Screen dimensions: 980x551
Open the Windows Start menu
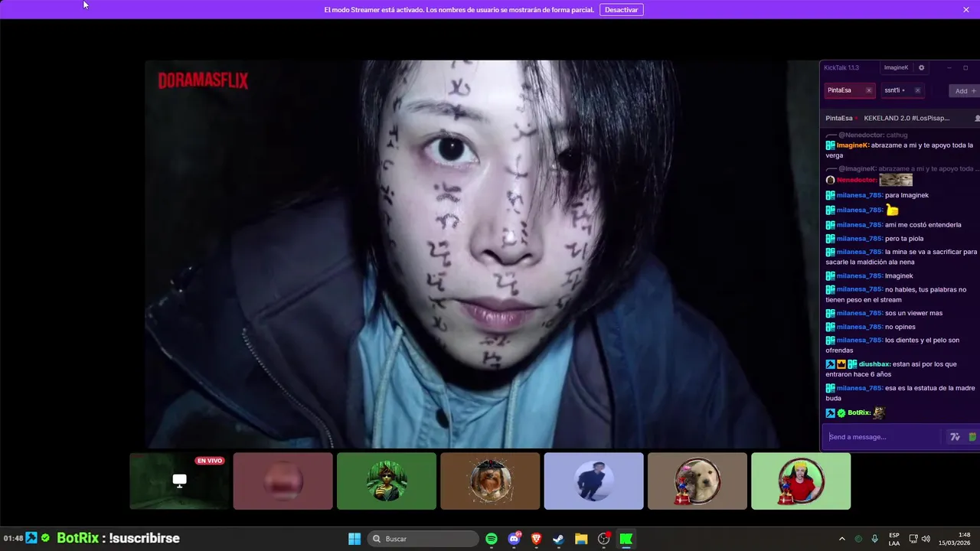(x=354, y=539)
